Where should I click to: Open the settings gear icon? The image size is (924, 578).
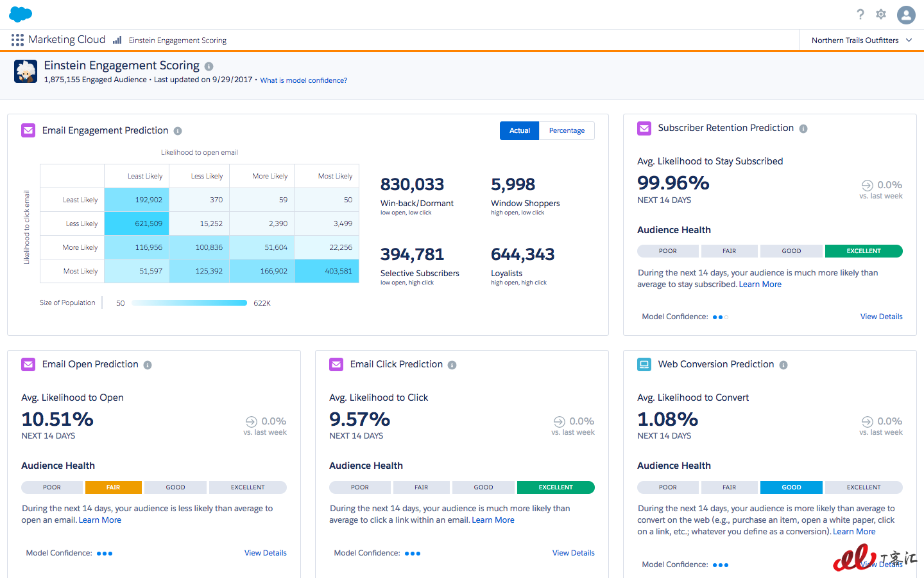point(881,14)
